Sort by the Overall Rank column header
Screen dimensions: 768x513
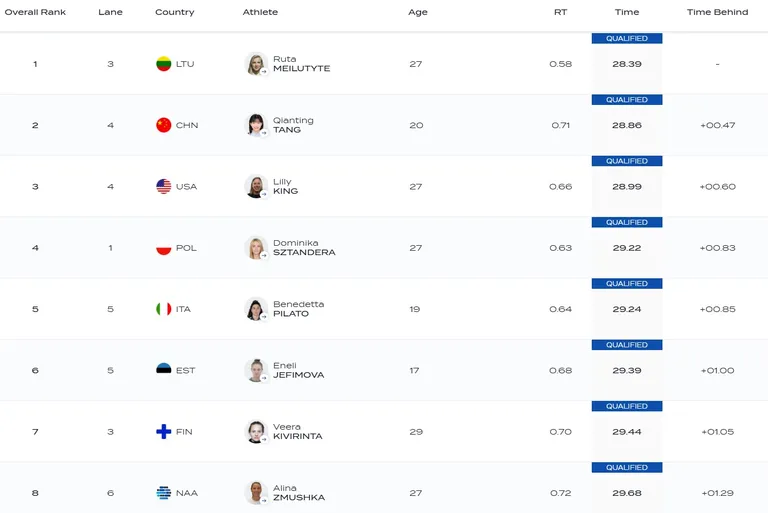point(35,12)
